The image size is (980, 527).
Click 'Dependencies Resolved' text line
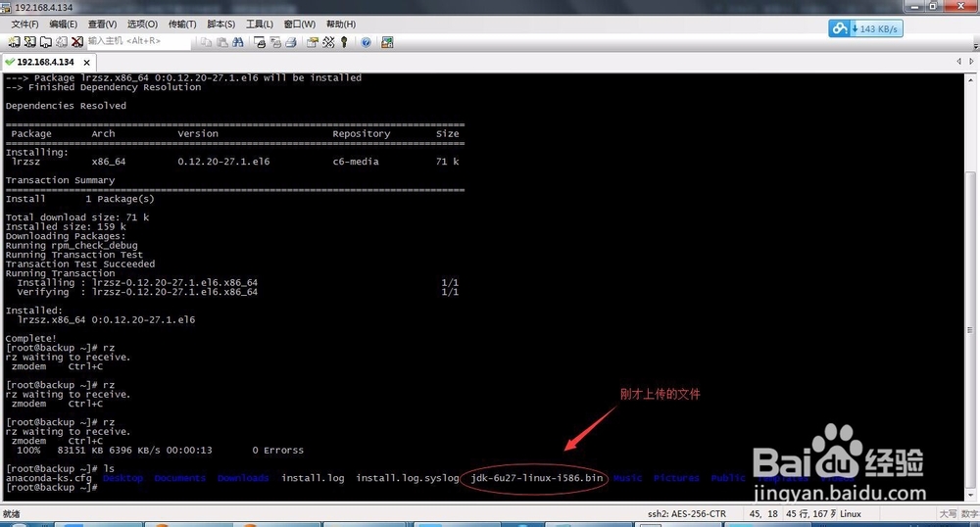66,106
